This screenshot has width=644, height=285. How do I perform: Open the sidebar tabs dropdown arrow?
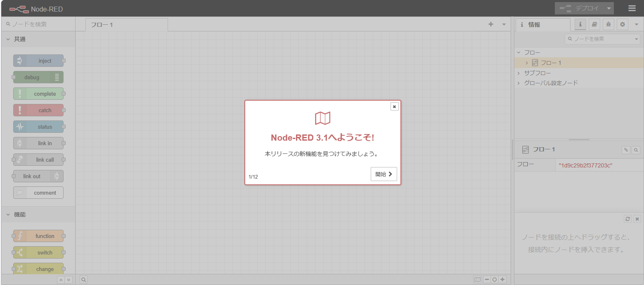636,24
